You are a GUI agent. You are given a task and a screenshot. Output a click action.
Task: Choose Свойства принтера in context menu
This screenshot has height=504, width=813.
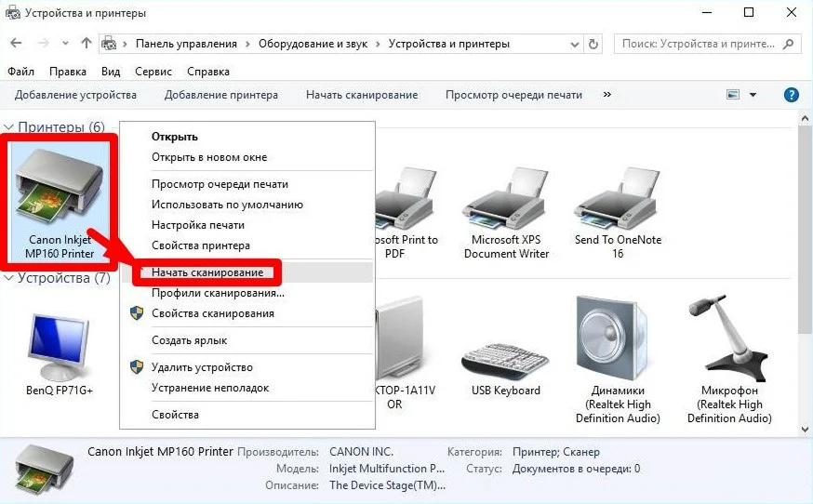(200, 245)
